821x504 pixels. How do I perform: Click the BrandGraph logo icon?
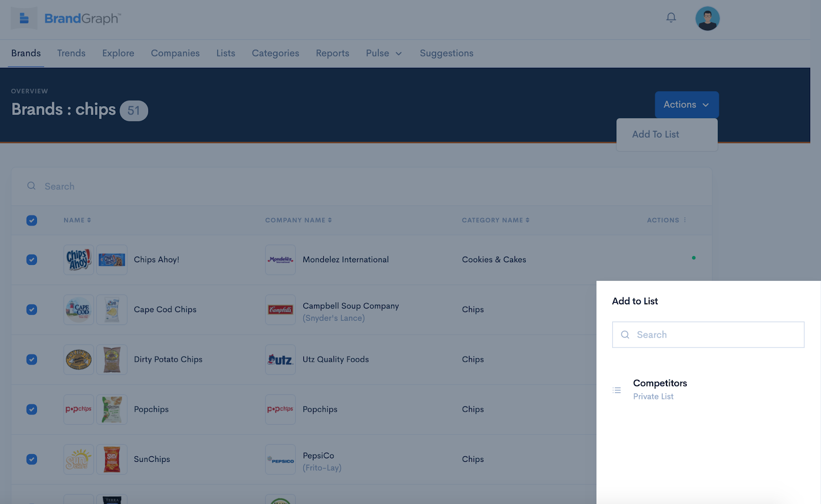(24, 18)
